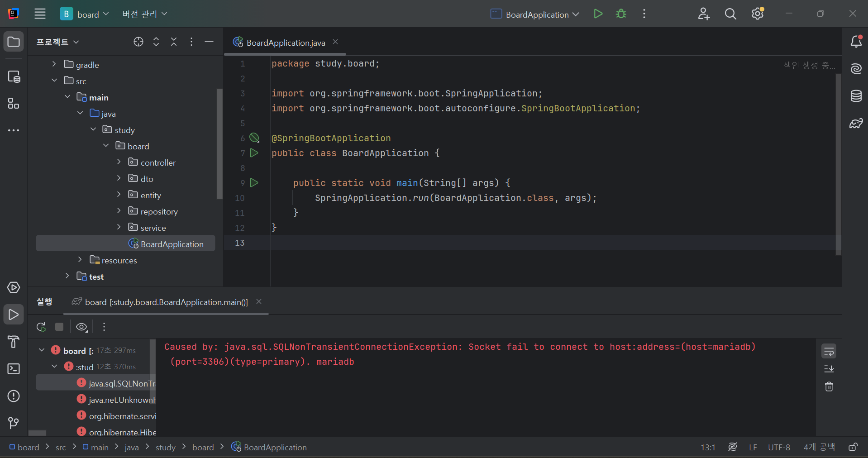
Task: Toggle read-only lock in the status bar
Action: [853, 447]
